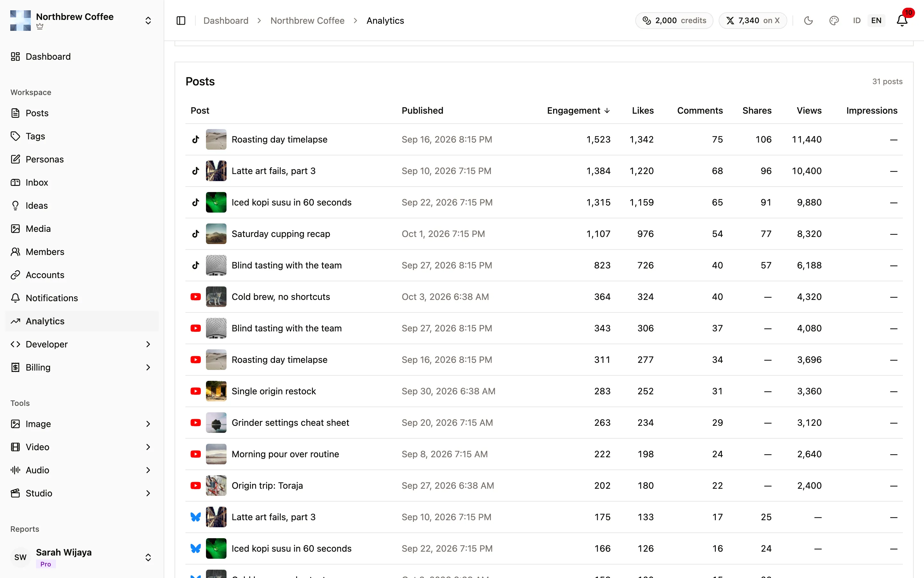Expand the Image tools menu

point(81,424)
